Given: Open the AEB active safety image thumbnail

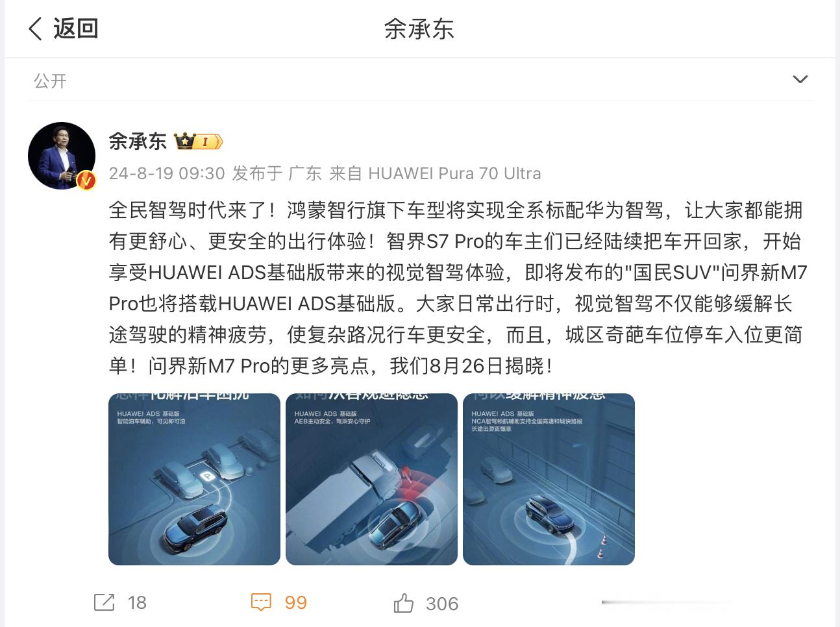Looking at the screenshot, I should 371,479.
